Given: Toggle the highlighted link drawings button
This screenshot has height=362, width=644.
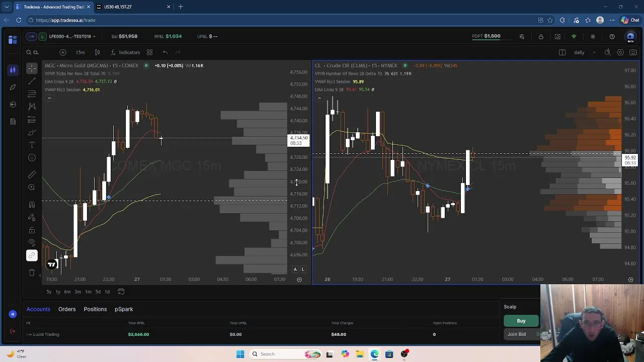Looking at the screenshot, I should point(32,256).
